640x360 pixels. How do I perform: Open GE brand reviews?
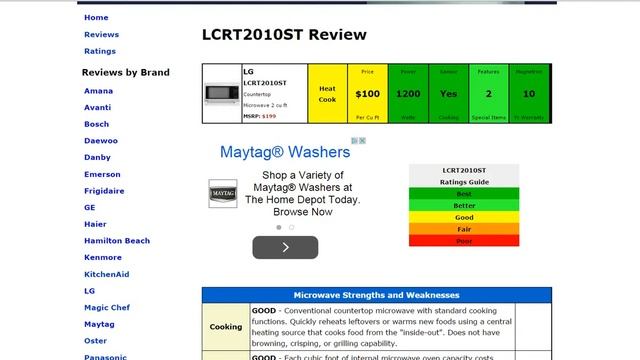click(89, 207)
